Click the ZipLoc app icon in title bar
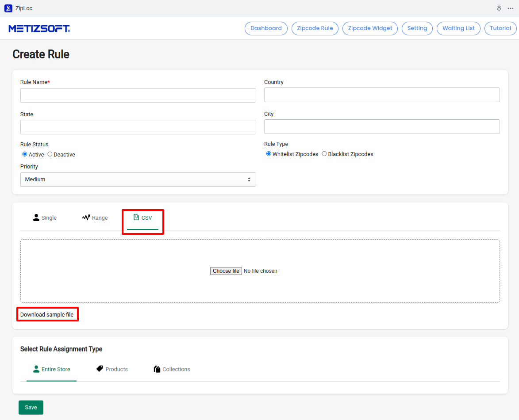 [8, 8]
